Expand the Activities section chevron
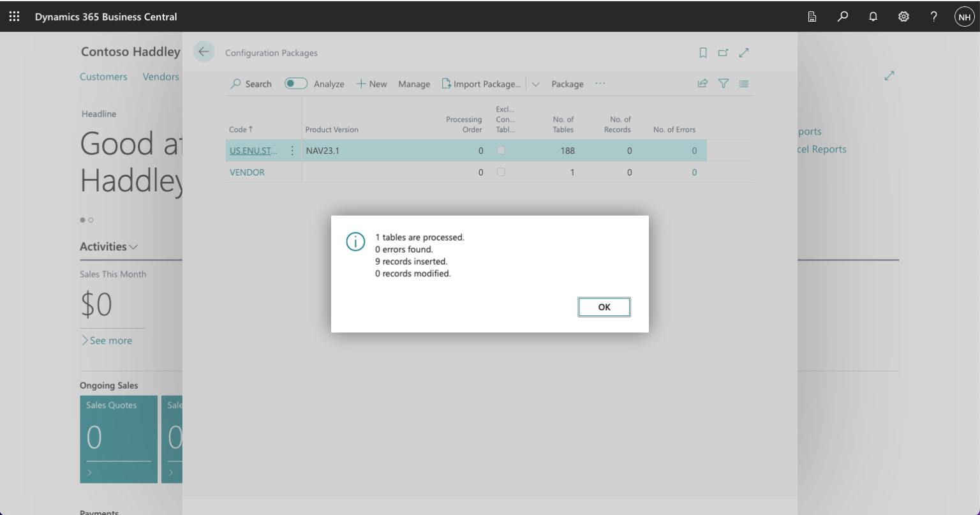This screenshot has width=980, height=515. coord(133,247)
